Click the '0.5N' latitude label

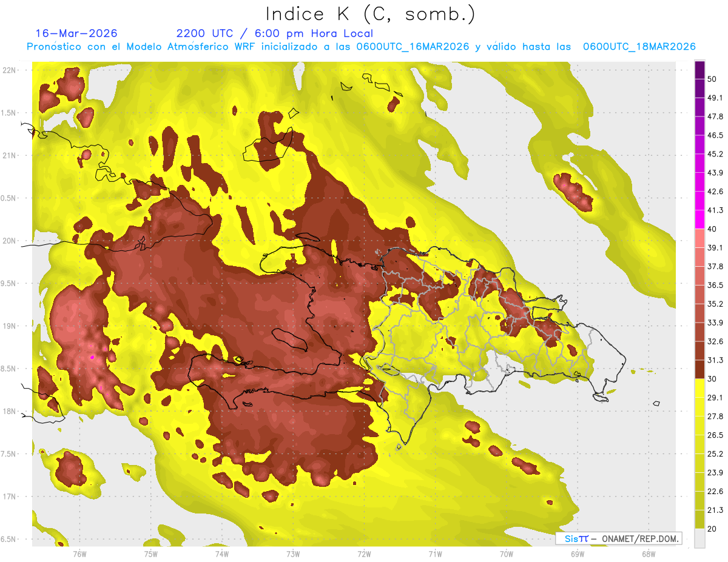tap(9, 198)
